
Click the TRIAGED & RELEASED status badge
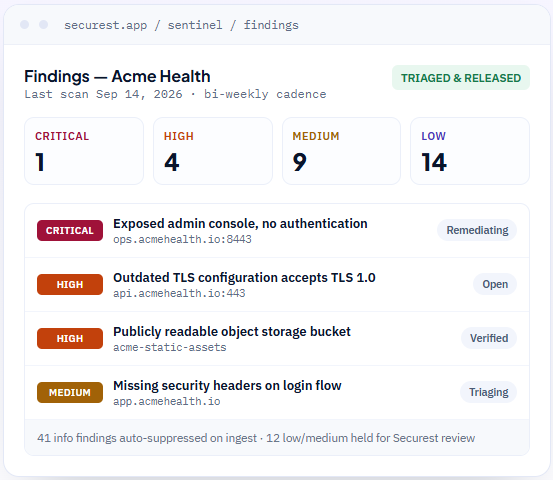(461, 78)
